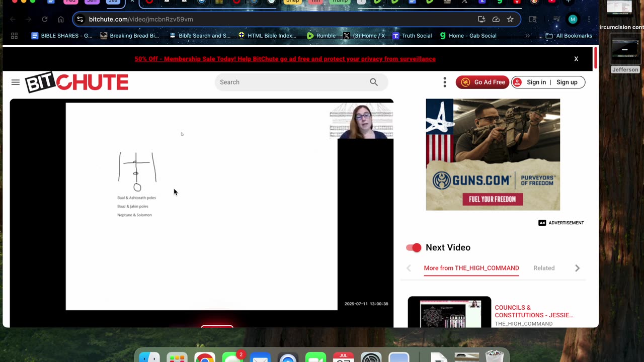This screenshot has width=644, height=362.
Task: Bookmark this page with star icon
Action: [x=510, y=19]
